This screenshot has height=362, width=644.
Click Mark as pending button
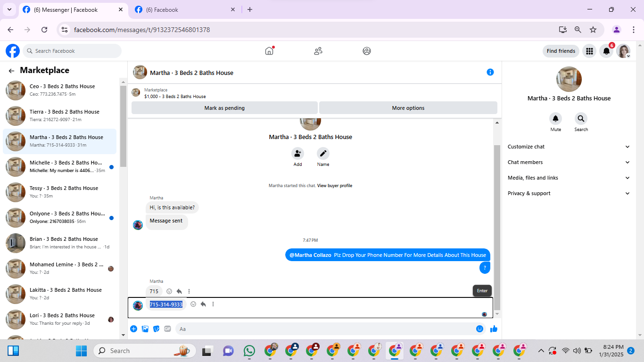[x=224, y=108]
